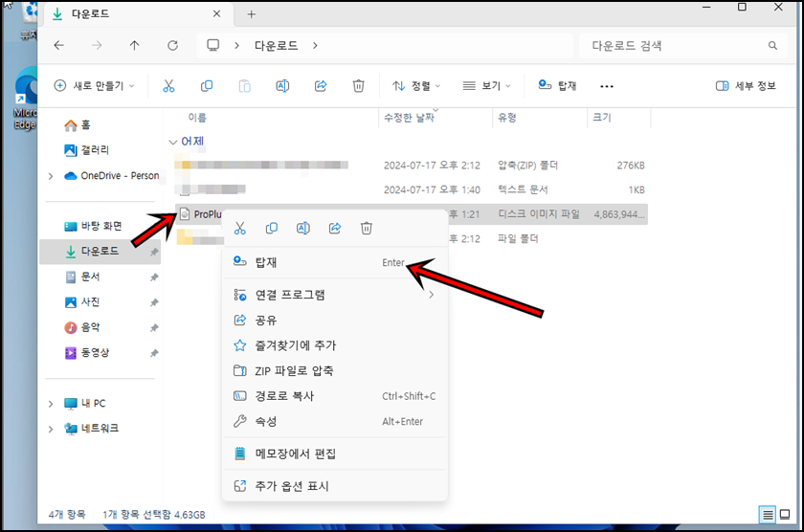Click the magnifier search icon
Image resolution: width=804 pixels, height=532 pixels.
pyautogui.click(x=772, y=46)
